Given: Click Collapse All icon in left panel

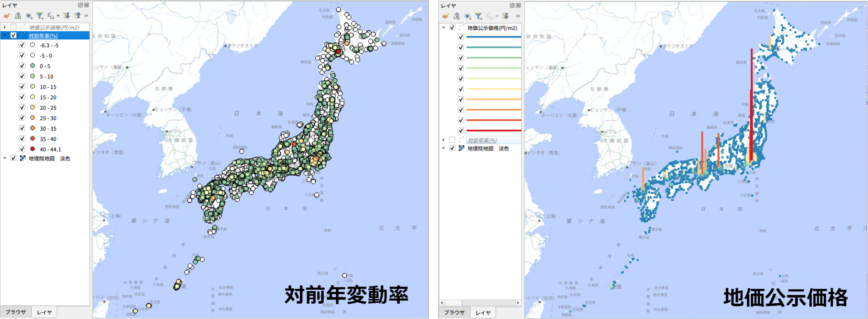Looking at the screenshot, I should [77, 16].
